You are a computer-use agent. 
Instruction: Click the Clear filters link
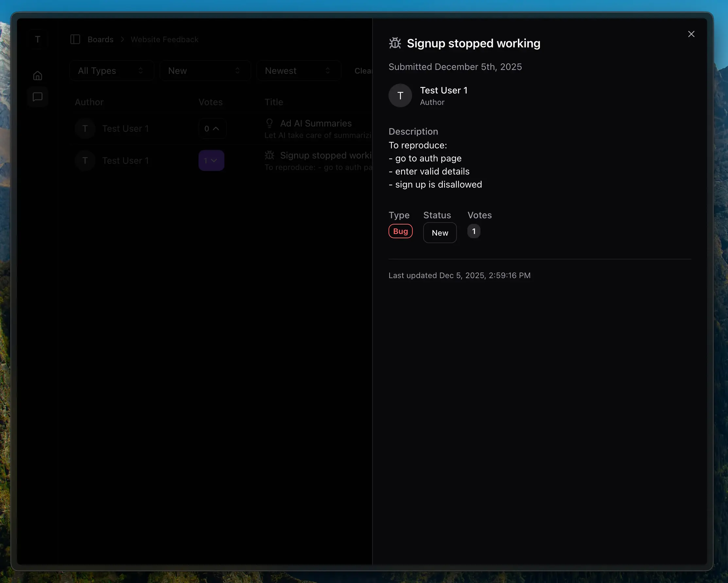click(x=363, y=71)
